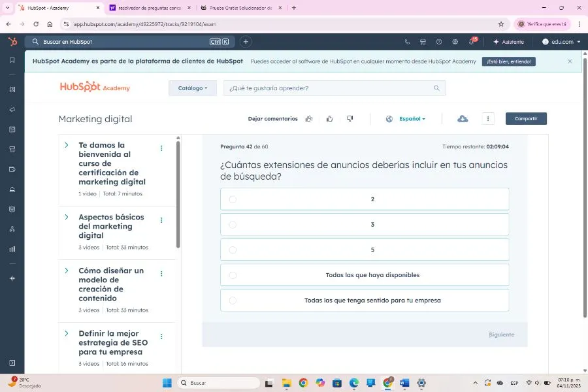Expand Aspectos básicos del marketing digital section
Screen dimensions: 588x392
[x=67, y=217]
